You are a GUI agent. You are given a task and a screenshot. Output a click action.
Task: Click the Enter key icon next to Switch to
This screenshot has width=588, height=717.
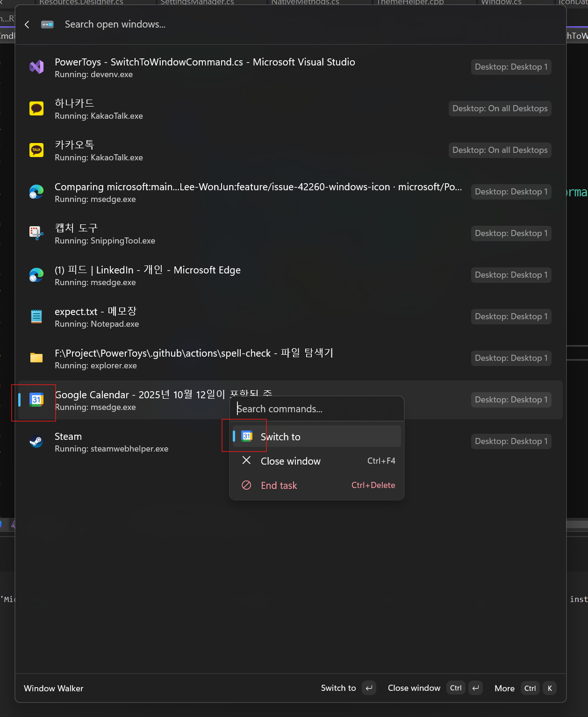[x=369, y=688]
